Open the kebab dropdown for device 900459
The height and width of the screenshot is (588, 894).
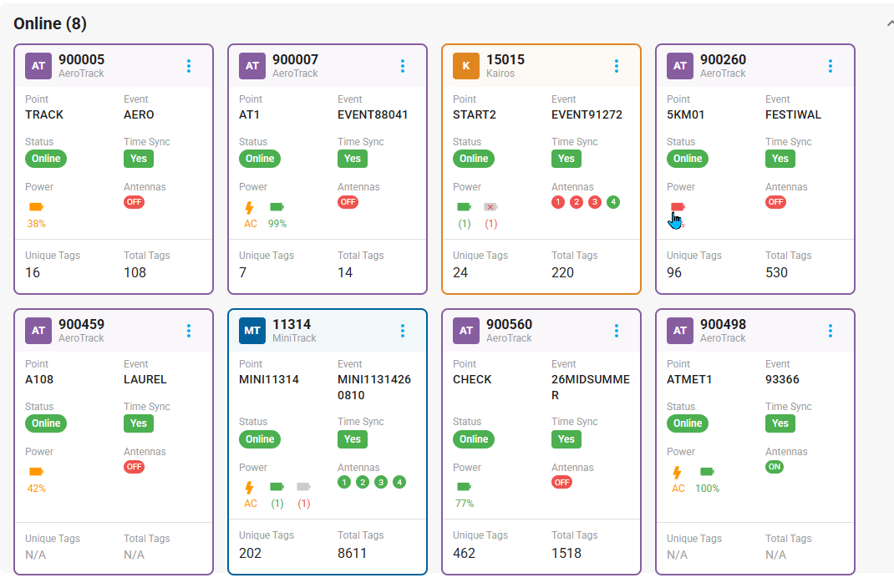click(189, 331)
